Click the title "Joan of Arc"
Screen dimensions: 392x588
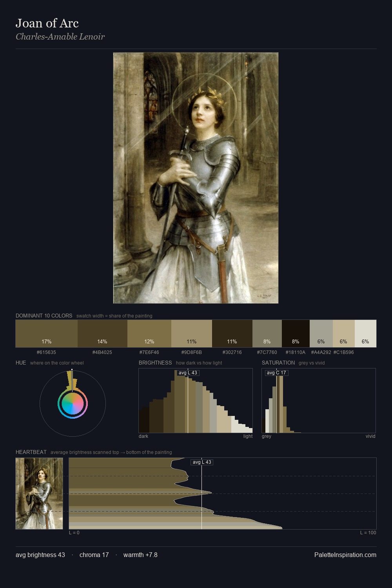[x=47, y=23]
